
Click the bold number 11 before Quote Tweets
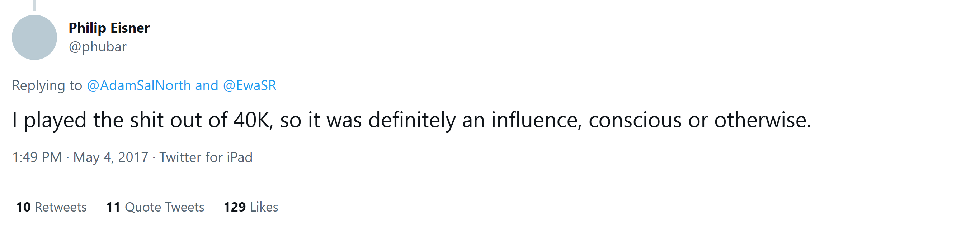pyautogui.click(x=113, y=207)
